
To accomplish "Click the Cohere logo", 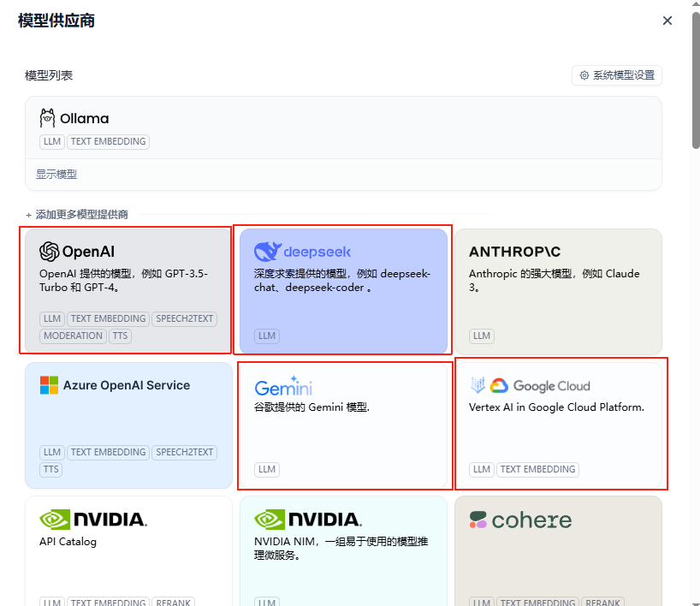I will click(x=519, y=520).
